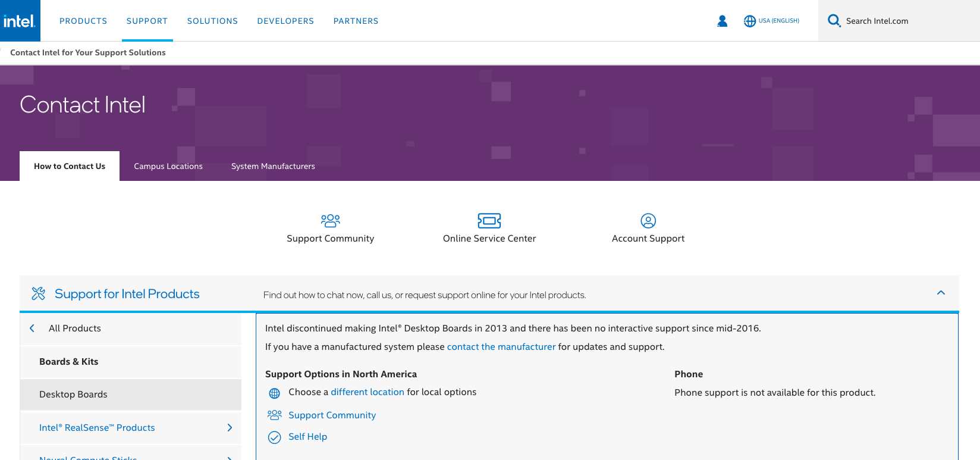The image size is (980, 460).
Task: Switch to System Manufacturers tab
Action: (273, 166)
